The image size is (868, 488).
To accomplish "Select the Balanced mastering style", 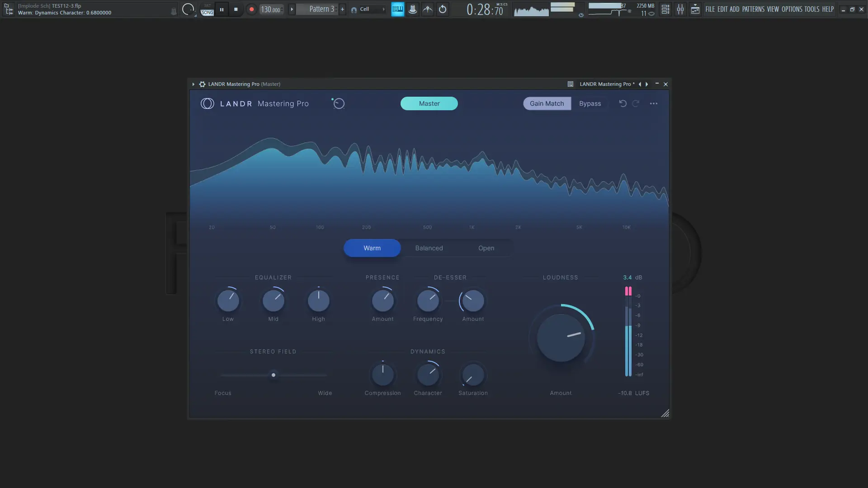I will (x=429, y=248).
